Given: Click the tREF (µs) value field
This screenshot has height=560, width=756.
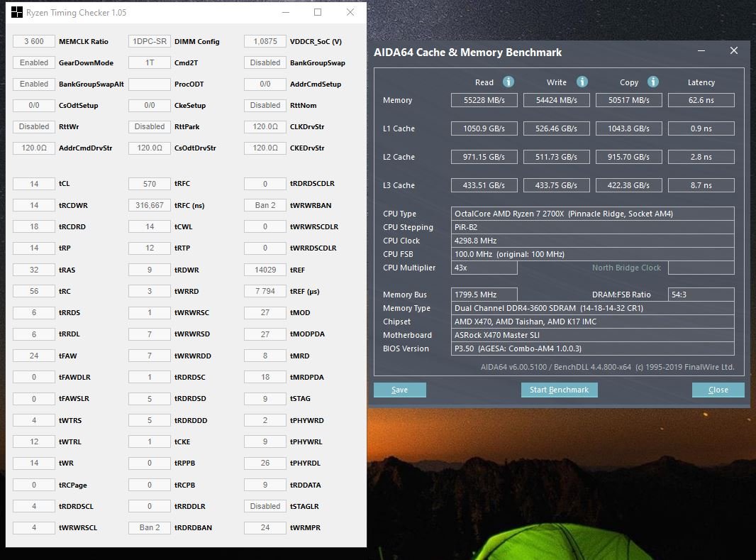Looking at the screenshot, I should 265,291.
